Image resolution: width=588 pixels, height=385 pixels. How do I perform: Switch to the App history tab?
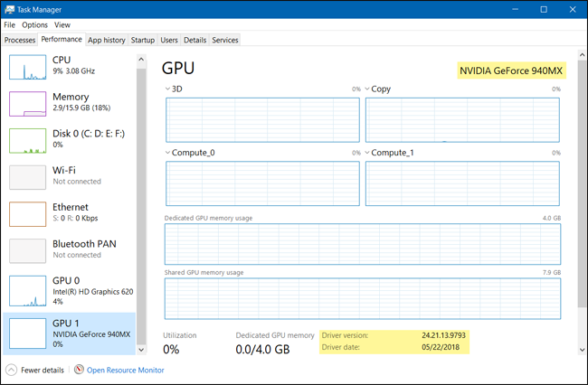pyautogui.click(x=107, y=40)
